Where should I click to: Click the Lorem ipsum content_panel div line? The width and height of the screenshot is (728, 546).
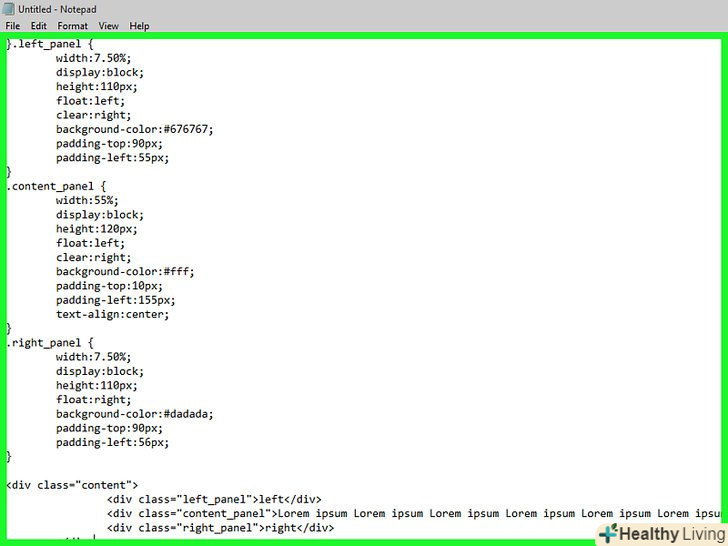pyautogui.click(x=414, y=514)
